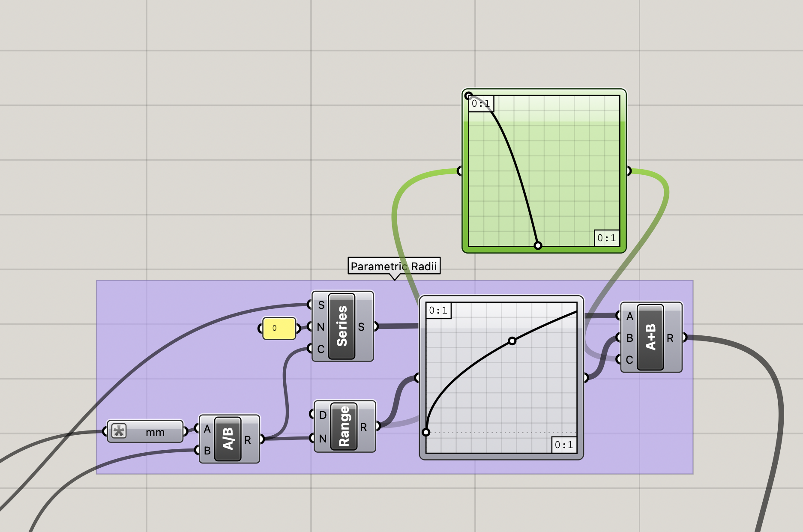Click the S input on the Series component

pos(321,305)
